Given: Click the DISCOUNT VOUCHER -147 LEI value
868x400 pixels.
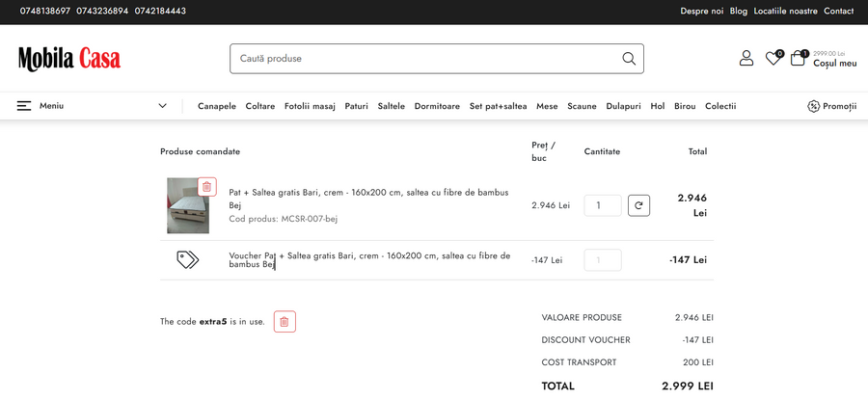Looking at the screenshot, I should coord(698,340).
